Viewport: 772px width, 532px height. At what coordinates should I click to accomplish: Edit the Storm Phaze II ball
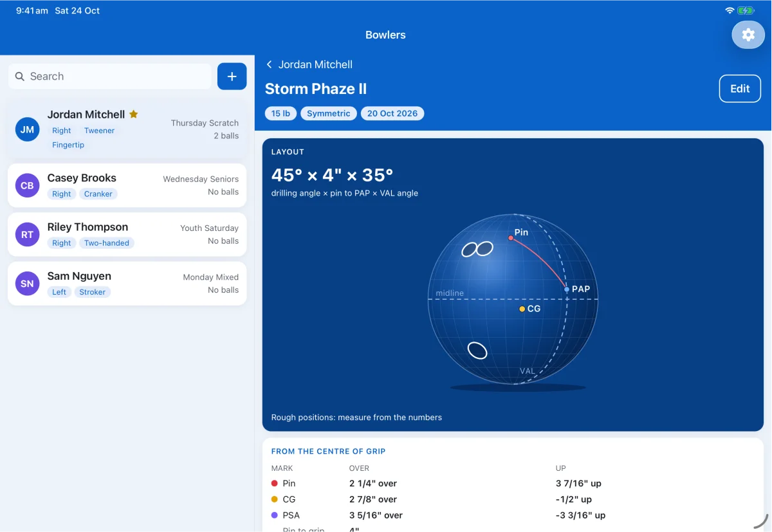click(740, 89)
